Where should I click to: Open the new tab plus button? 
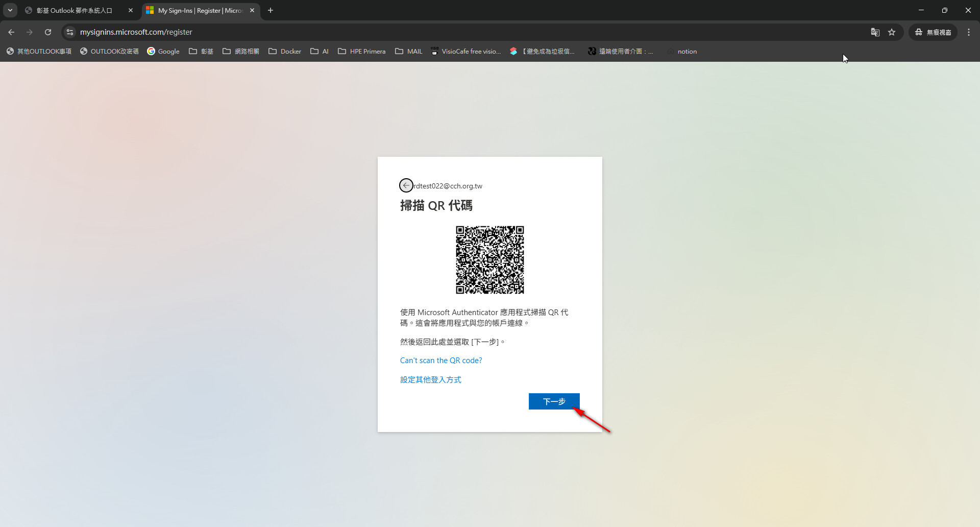coord(271,10)
